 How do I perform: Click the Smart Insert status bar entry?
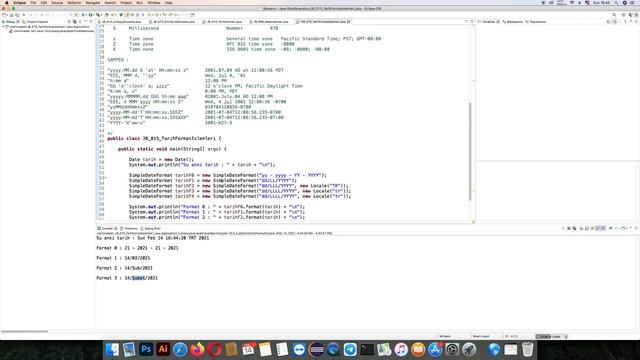(x=481, y=336)
